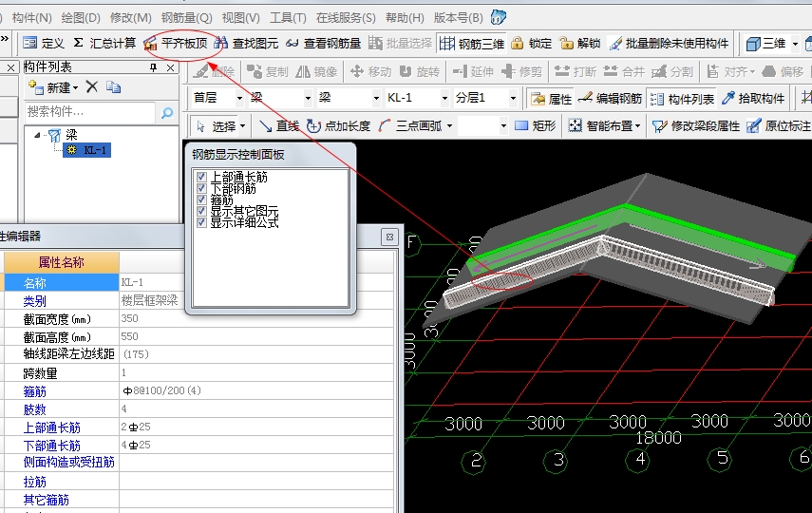Image resolution: width=812 pixels, height=513 pixels.
Task: Click the 箍筋 property link
Action: tap(35, 391)
